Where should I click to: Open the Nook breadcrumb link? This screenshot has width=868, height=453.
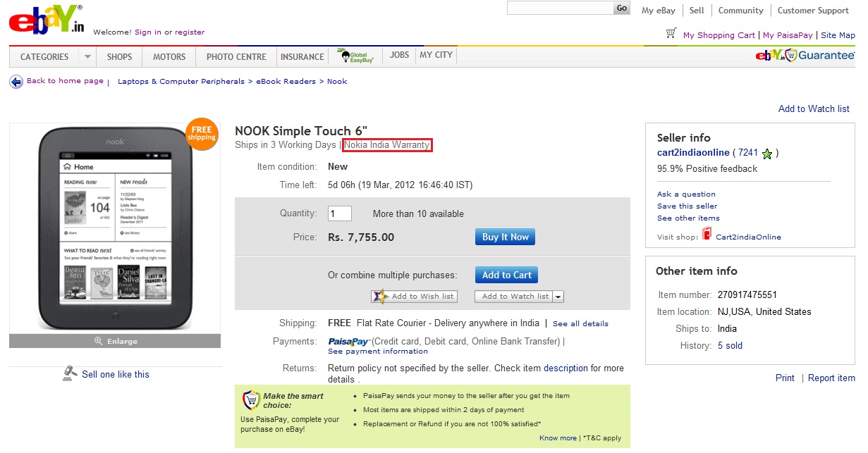(337, 82)
